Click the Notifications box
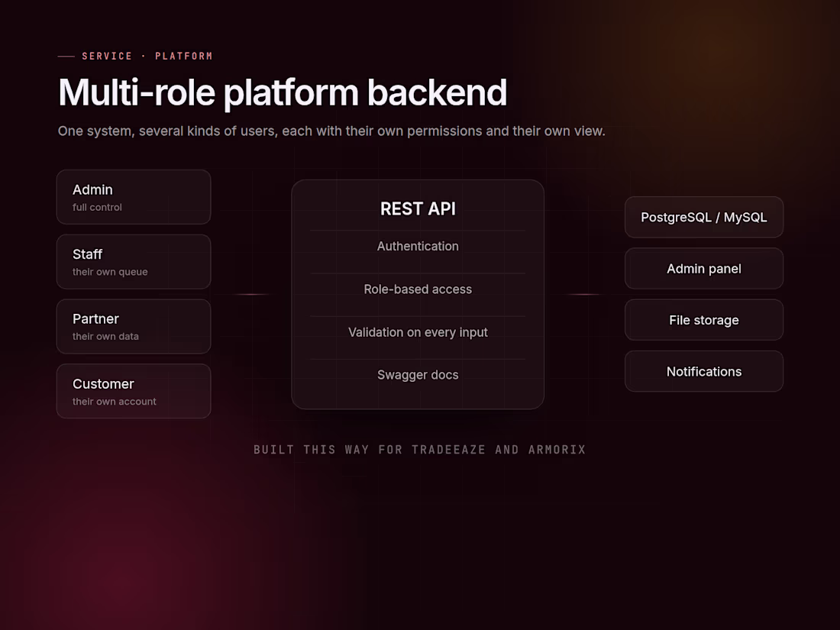The width and height of the screenshot is (840, 630). pos(704,371)
